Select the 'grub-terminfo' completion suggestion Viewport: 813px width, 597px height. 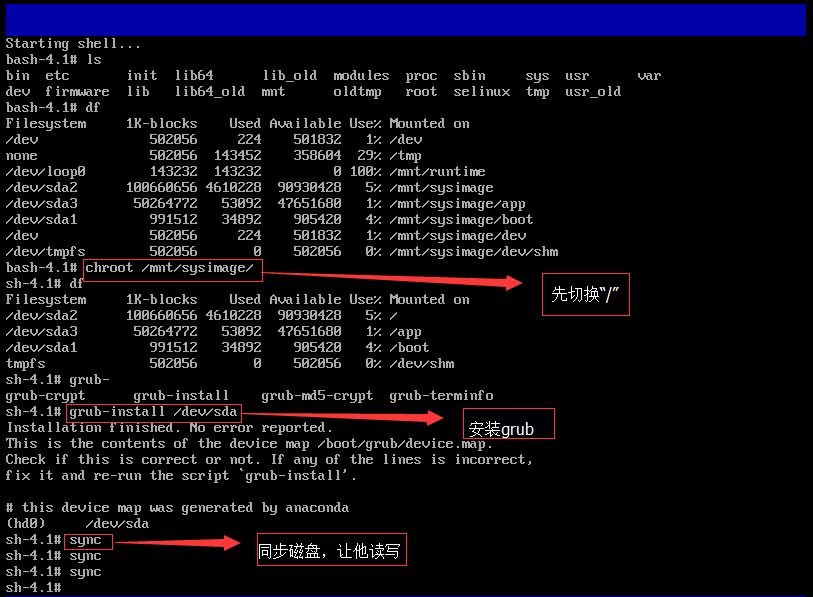click(441, 396)
